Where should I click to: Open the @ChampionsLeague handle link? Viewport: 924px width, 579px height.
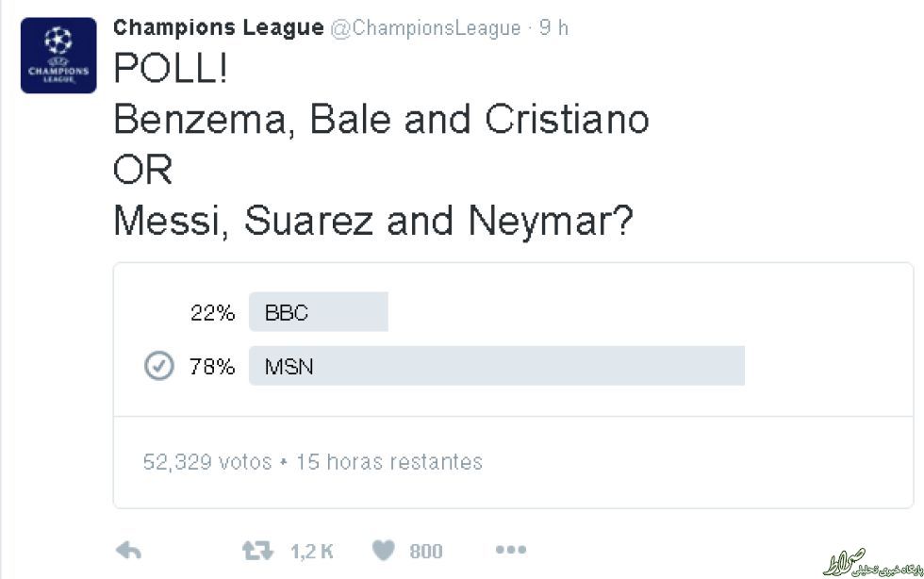424,28
